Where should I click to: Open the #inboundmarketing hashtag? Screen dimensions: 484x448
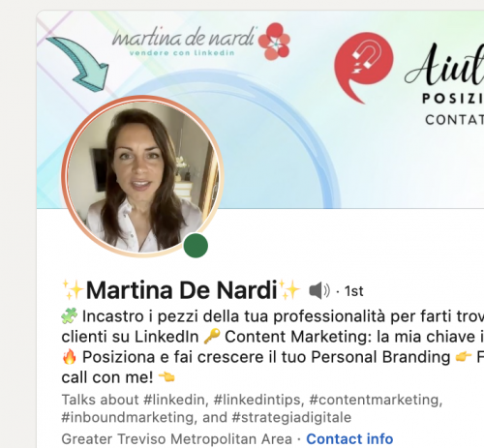(129, 417)
